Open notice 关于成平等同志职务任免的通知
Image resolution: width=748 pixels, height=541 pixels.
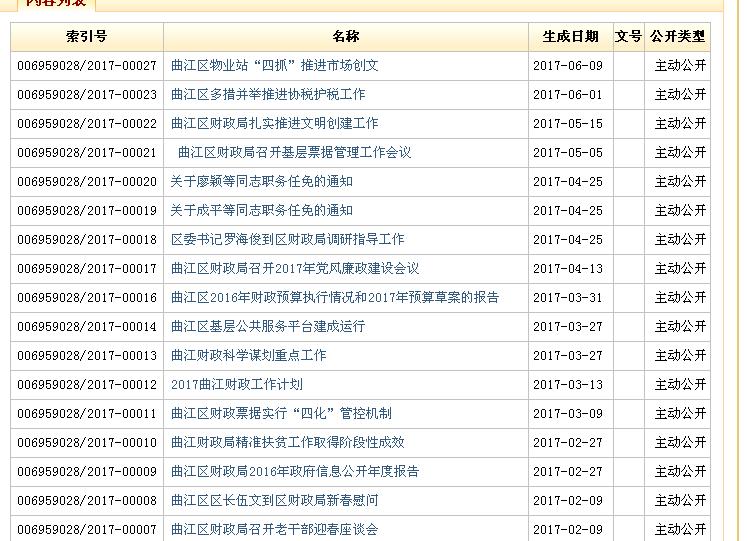click(261, 210)
